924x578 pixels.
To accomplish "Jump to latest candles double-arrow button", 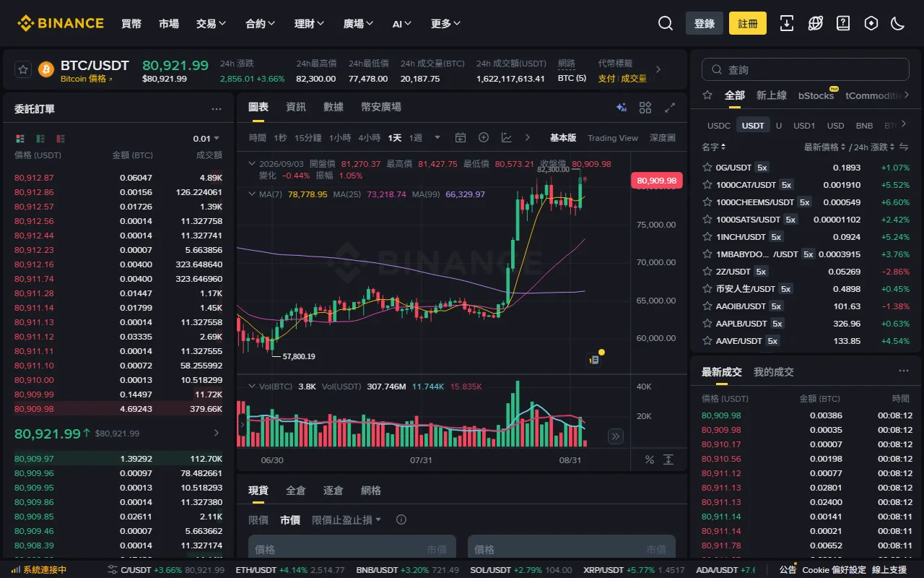I will 615,436.
